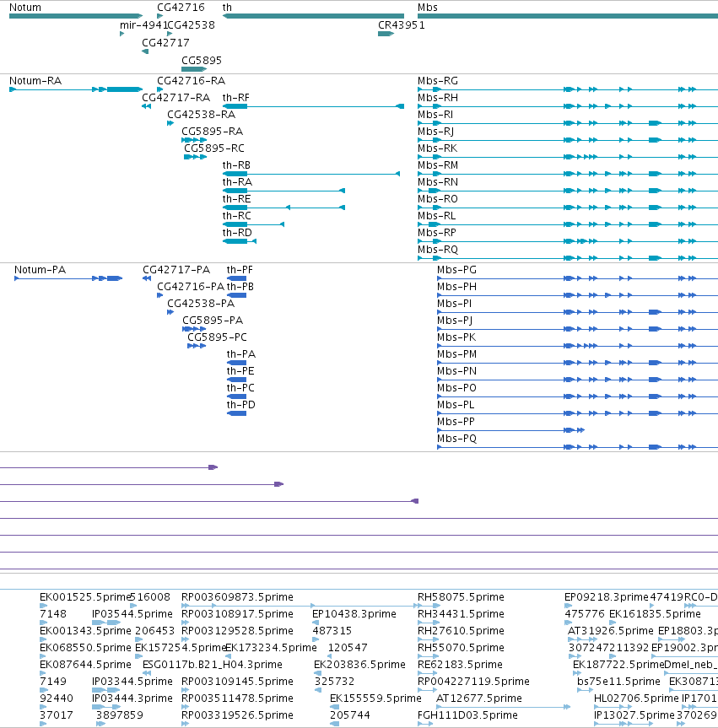Viewport: 718px width, 728px height.
Task: Select the Mbs-RH transcript label
Action: pyautogui.click(x=438, y=98)
